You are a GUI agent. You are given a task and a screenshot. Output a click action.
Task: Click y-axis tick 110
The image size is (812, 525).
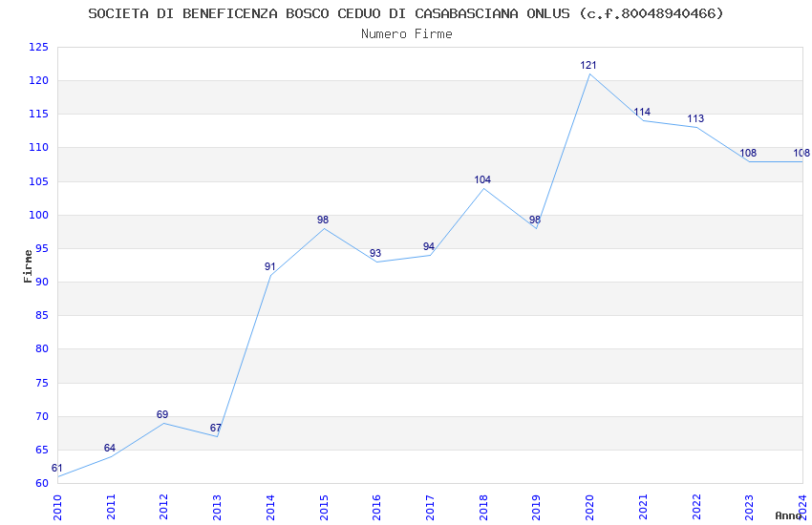39,147
